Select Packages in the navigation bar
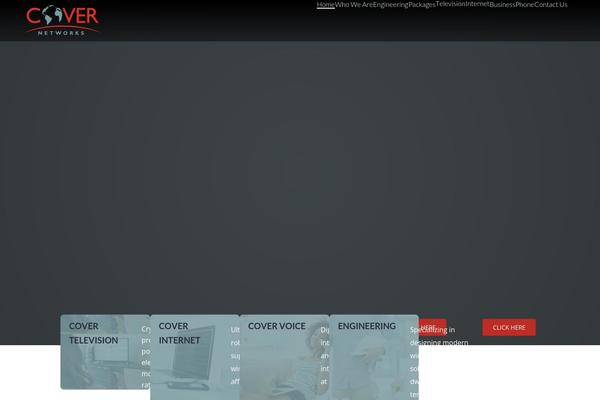600x400 pixels. [422, 5]
